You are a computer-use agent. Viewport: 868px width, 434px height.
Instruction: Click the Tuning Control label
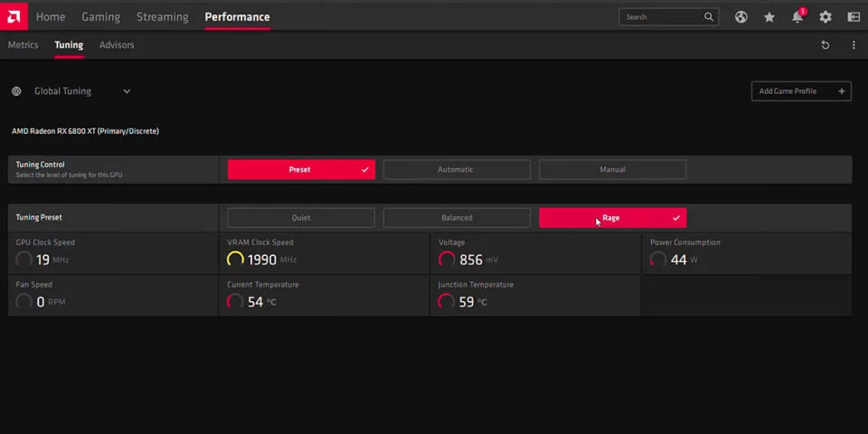tap(40, 165)
